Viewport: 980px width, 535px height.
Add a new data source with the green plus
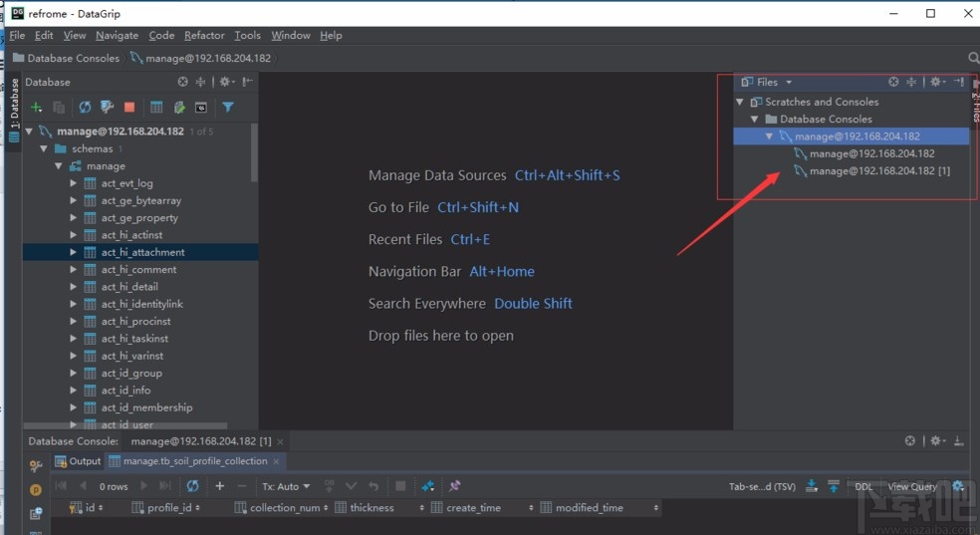pos(36,108)
